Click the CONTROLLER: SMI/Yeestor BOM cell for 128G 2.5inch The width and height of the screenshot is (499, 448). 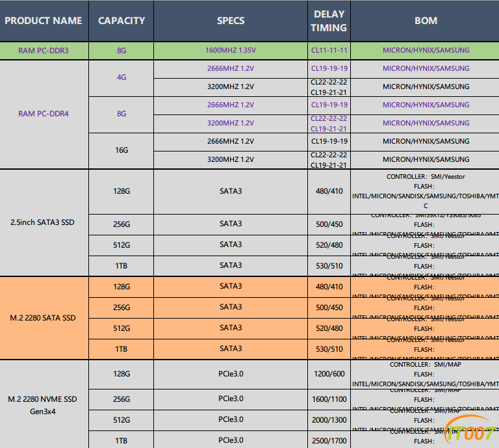pyautogui.click(x=425, y=191)
